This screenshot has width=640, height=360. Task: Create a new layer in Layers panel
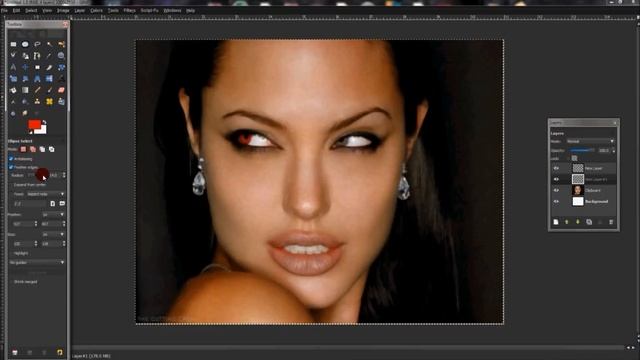556,222
